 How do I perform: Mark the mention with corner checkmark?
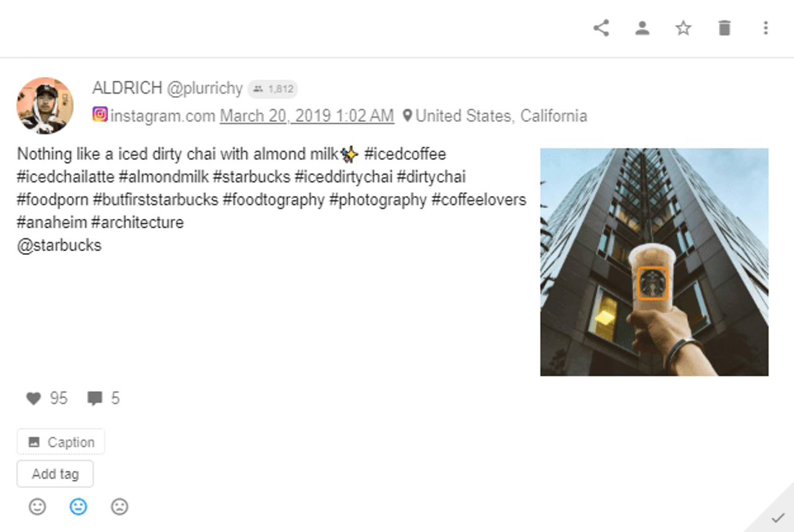click(777, 517)
